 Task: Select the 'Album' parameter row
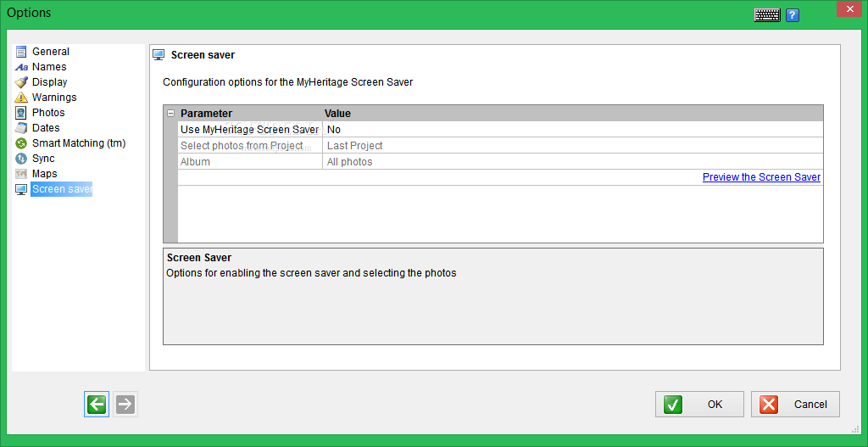[x=250, y=162]
